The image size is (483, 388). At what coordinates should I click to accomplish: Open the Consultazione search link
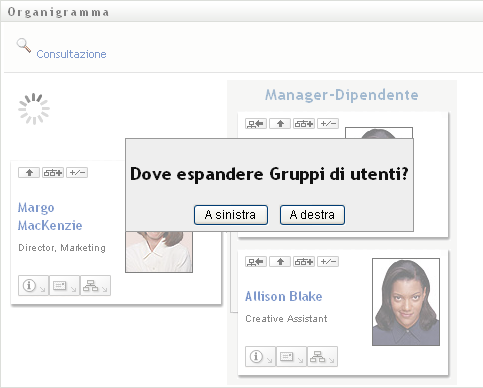[x=71, y=54]
